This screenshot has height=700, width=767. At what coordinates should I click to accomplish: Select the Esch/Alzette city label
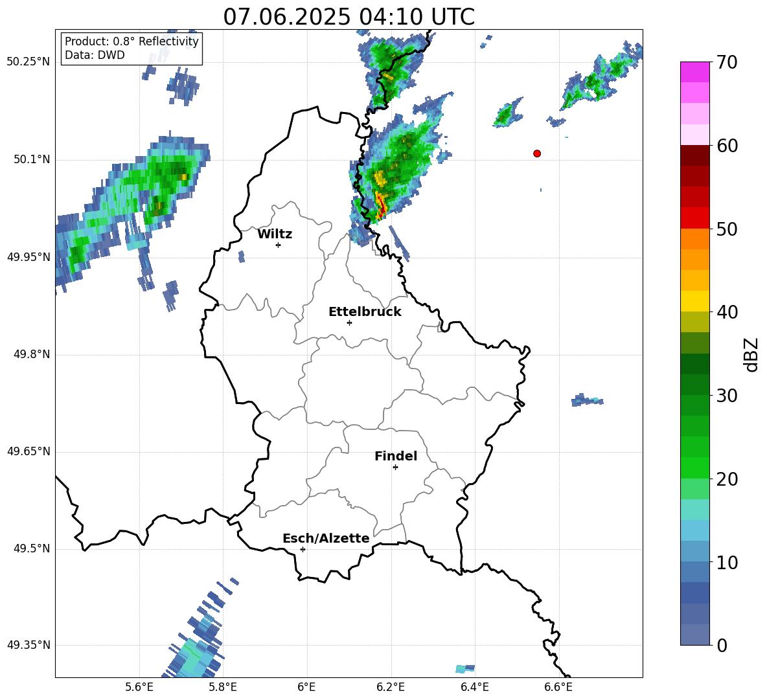click(326, 538)
